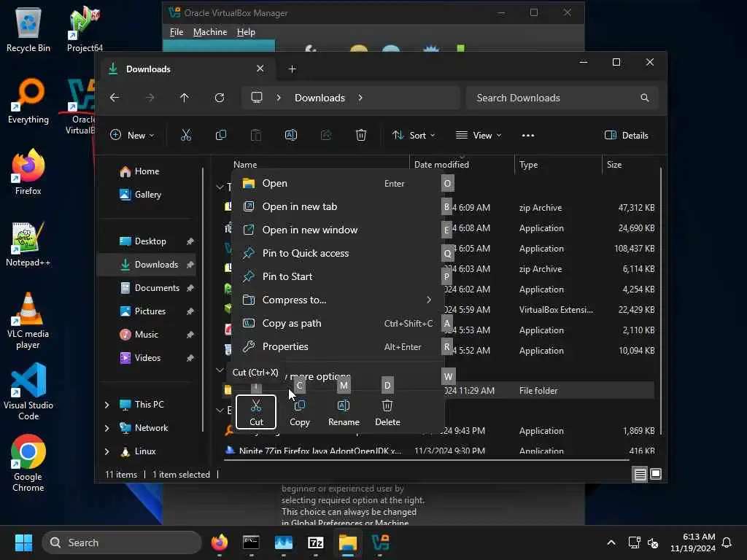Click the Share icon in Explorer toolbar

coord(326,135)
